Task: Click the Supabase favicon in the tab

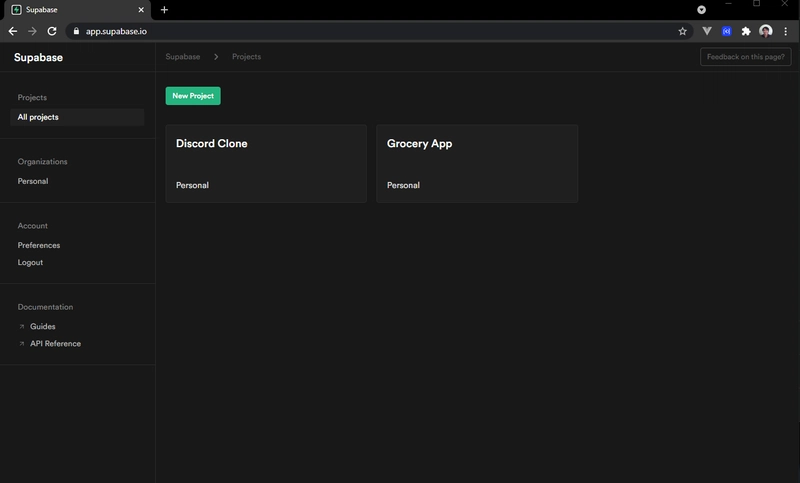Action: [16, 10]
